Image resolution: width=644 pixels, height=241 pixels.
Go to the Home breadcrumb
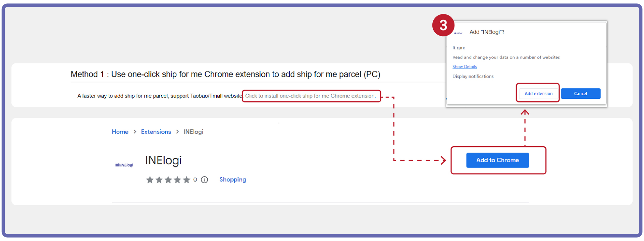(x=120, y=132)
